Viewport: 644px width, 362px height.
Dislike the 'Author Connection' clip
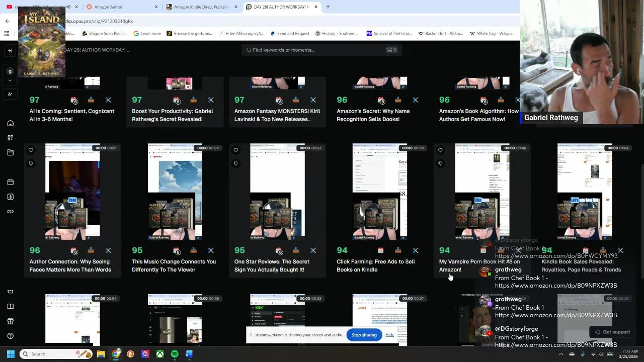[31, 163]
